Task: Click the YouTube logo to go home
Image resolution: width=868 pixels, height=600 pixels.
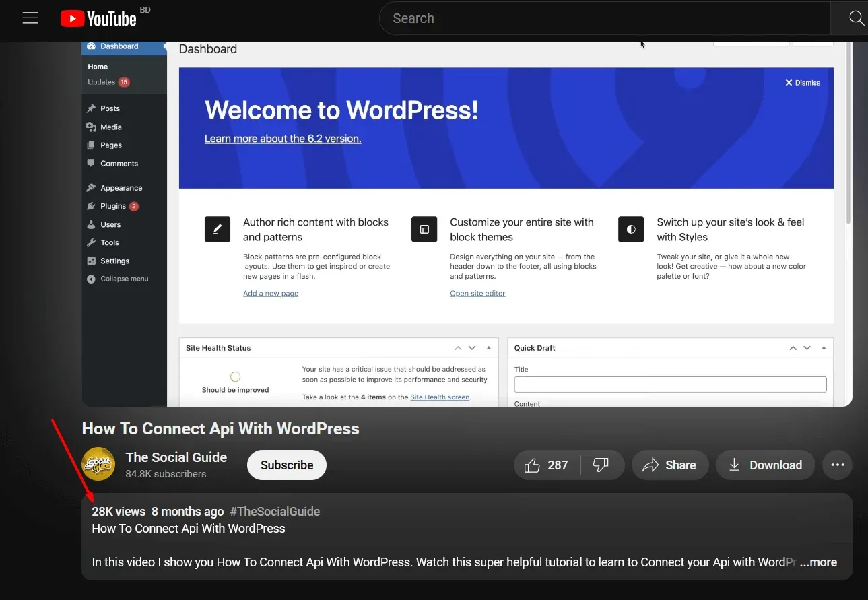Action: click(x=98, y=19)
